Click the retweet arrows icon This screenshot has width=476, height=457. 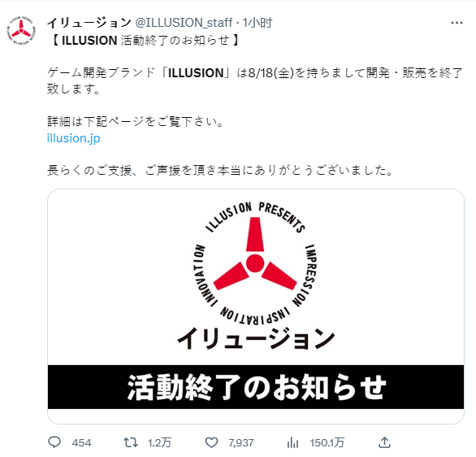tap(131, 442)
